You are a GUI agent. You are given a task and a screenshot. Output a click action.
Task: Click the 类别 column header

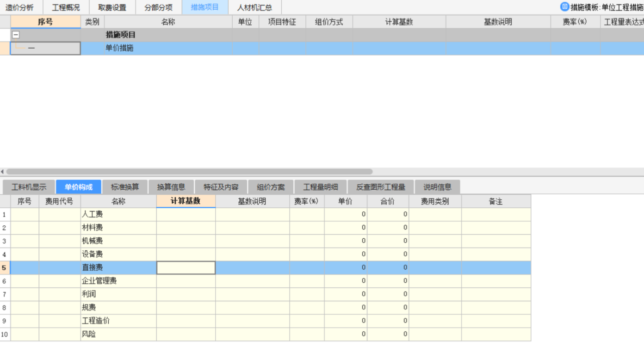tap(93, 22)
